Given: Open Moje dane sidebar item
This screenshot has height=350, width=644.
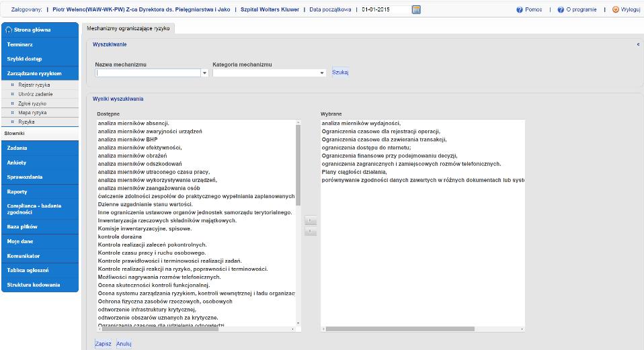Looking at the screenshot, I should (40, 241).
